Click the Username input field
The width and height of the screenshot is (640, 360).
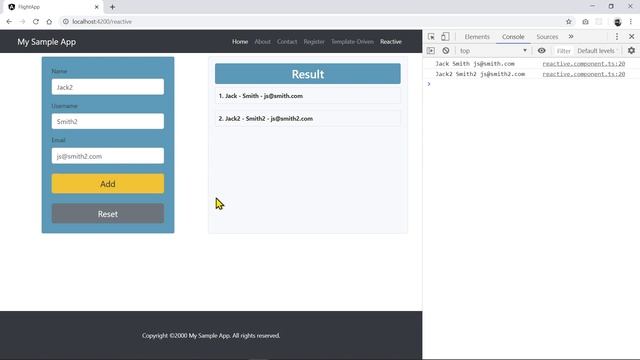(108, 121)
